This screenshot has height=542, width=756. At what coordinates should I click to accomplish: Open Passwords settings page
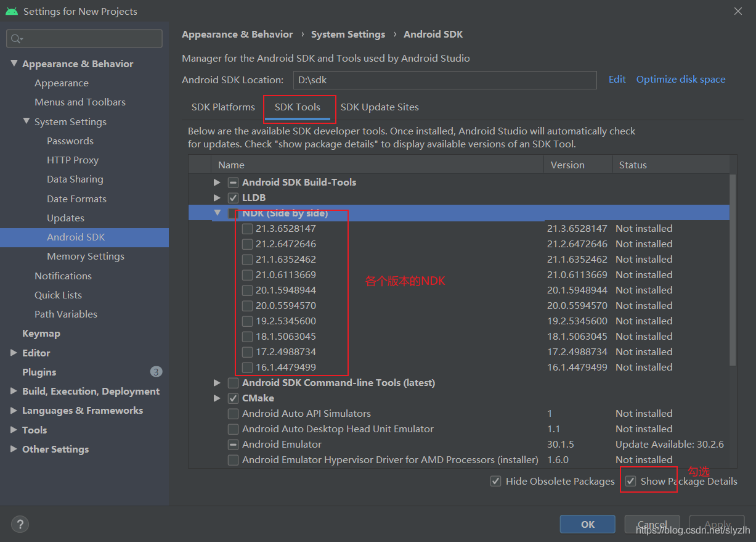pos(70,141)
